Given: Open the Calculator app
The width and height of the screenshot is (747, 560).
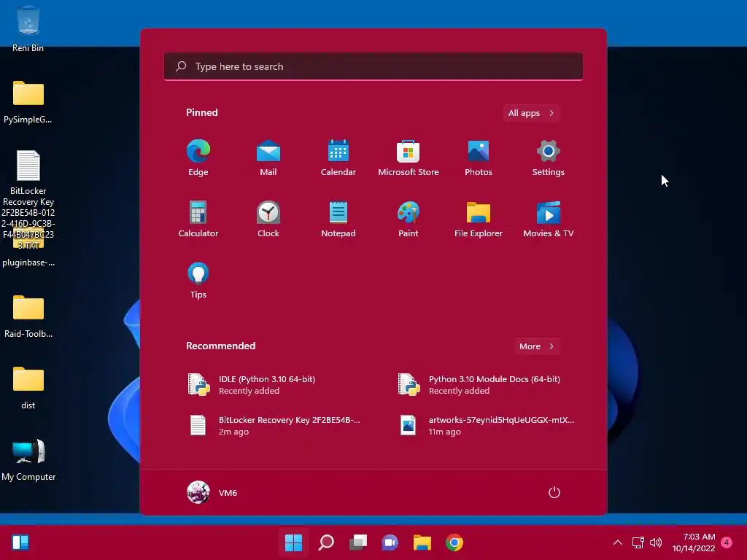Looking at the screenshot, I should coord(198,219).
